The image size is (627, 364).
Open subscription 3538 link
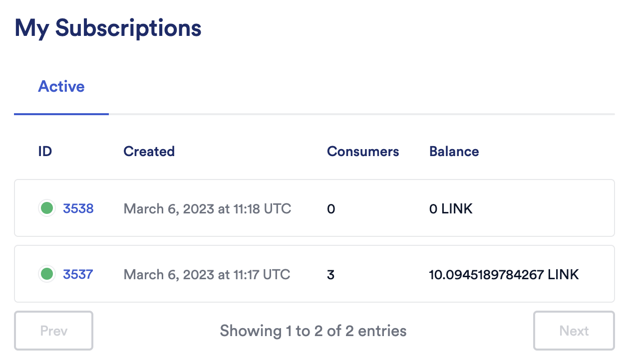[78, 208]
